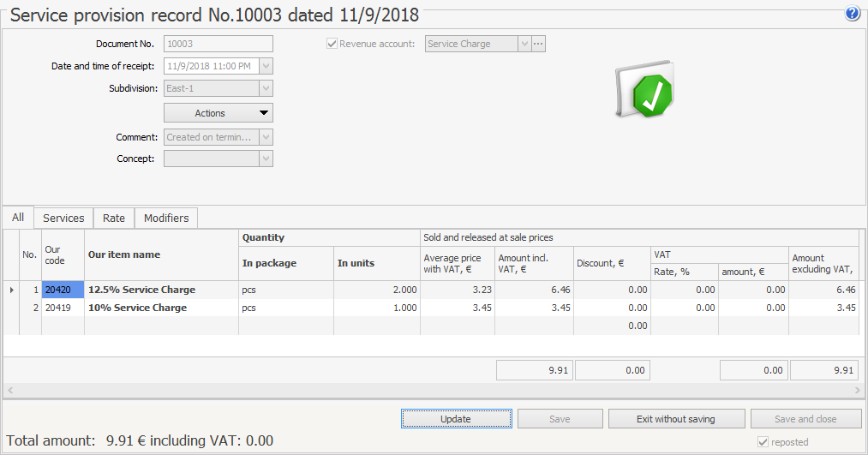Switch to the Services tab
The image size is (868, 455).
(x=63, y=218)
